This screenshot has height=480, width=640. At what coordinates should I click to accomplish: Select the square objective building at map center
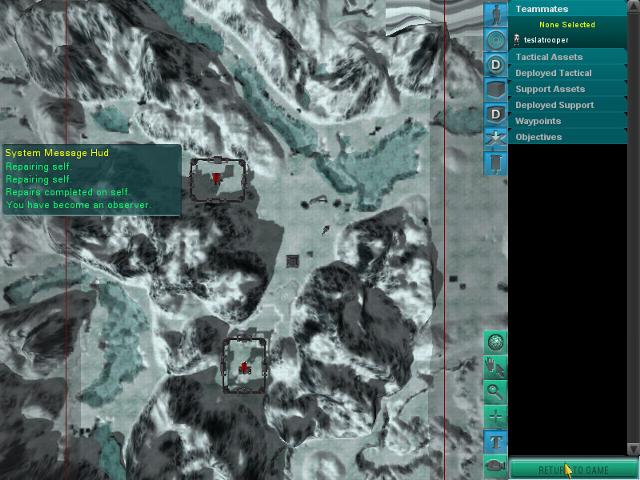(x=292, y=261)
